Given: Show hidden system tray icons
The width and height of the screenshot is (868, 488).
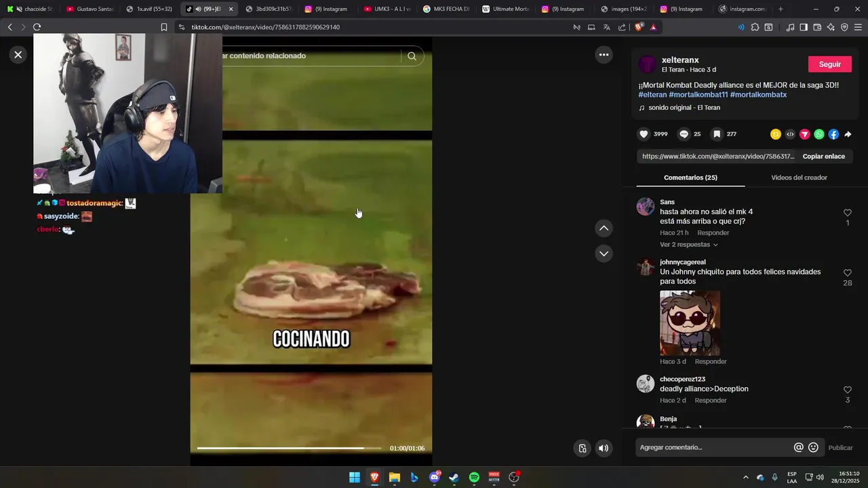Looking at the screenshot, I should (x=746, y=478).
